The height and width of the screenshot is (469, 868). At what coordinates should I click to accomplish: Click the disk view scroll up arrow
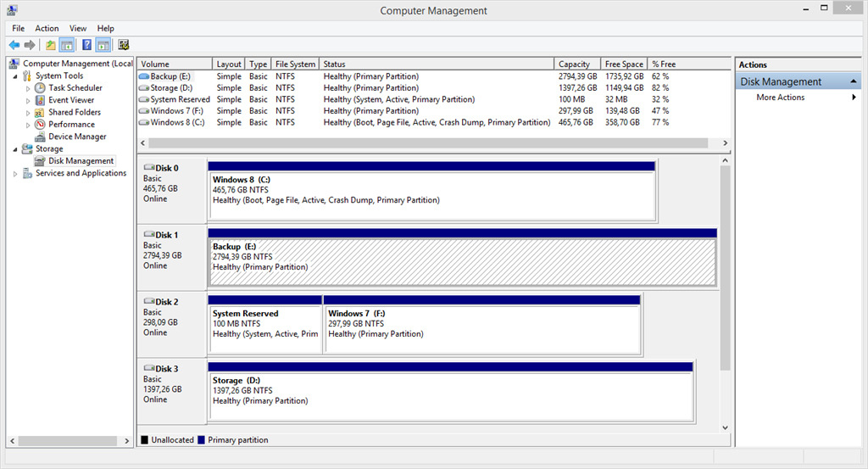(726, 160)
